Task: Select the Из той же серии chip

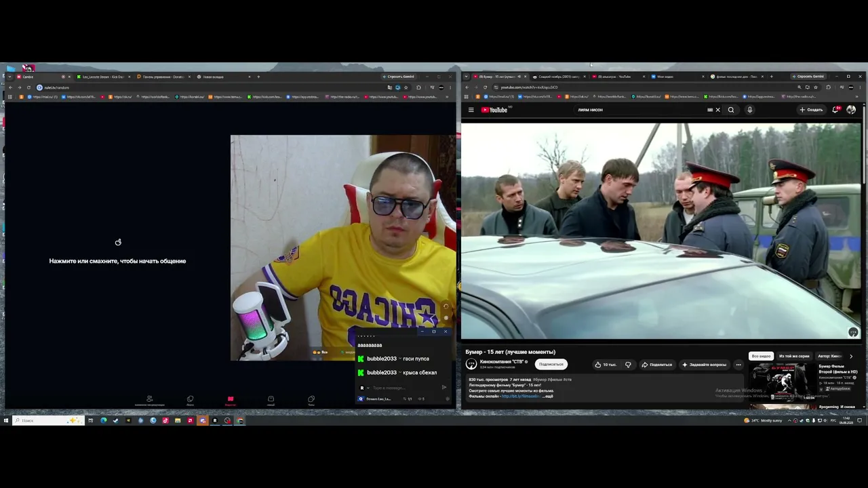Action: coord(794,356)
